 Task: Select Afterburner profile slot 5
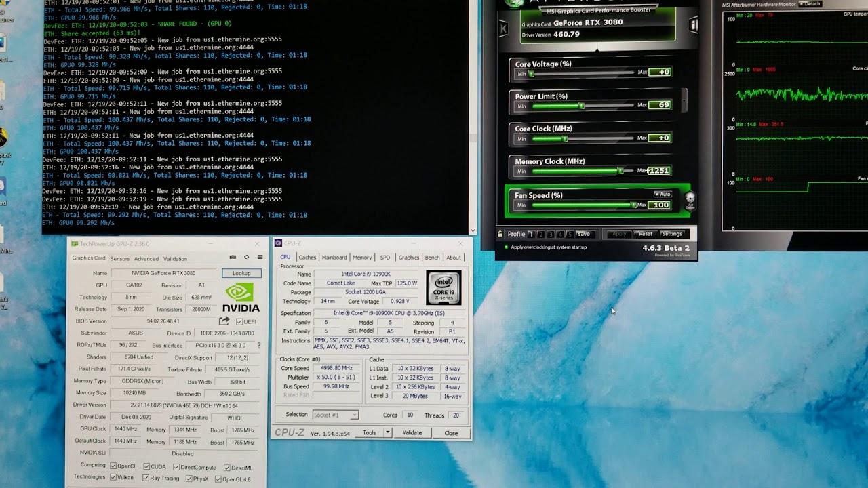coord(570,234)
